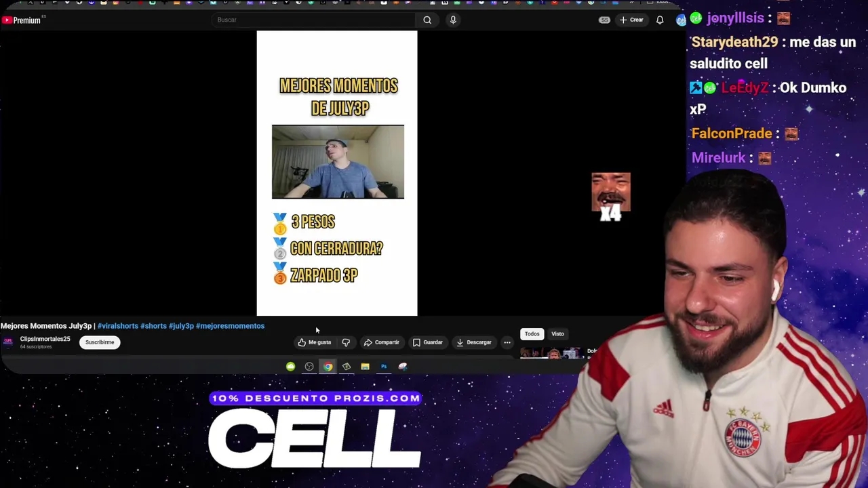Subscribe with the Suscribirme button
868x488 pixels.
[100, 342]
